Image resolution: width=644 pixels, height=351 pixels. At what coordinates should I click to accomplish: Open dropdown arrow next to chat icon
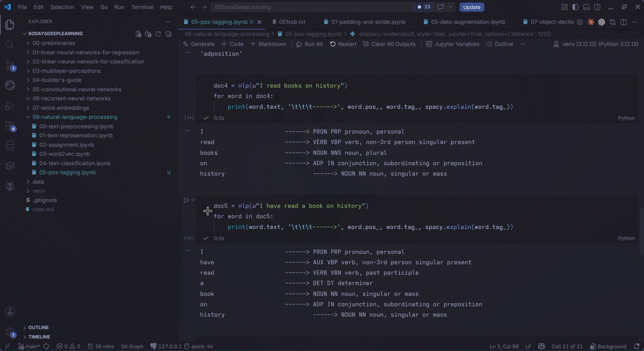click(451, 7)
